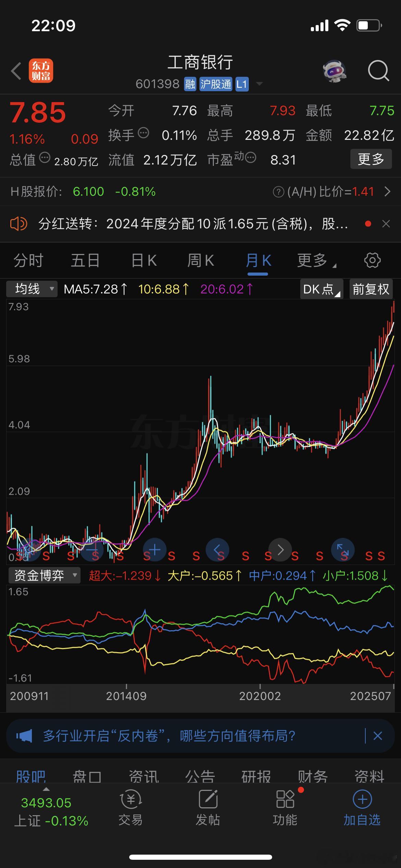Open the DK点 dropdown
401x868 pixels.
pos(321,289)
